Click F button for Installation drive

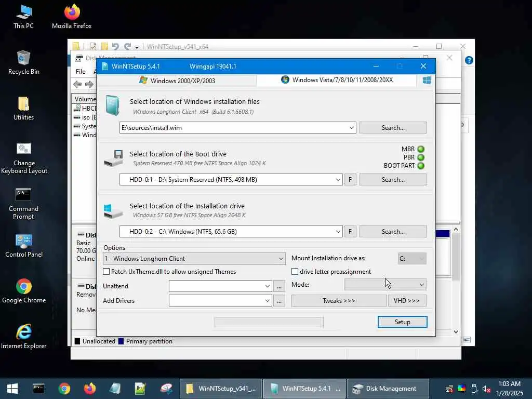tap(350, 232)
